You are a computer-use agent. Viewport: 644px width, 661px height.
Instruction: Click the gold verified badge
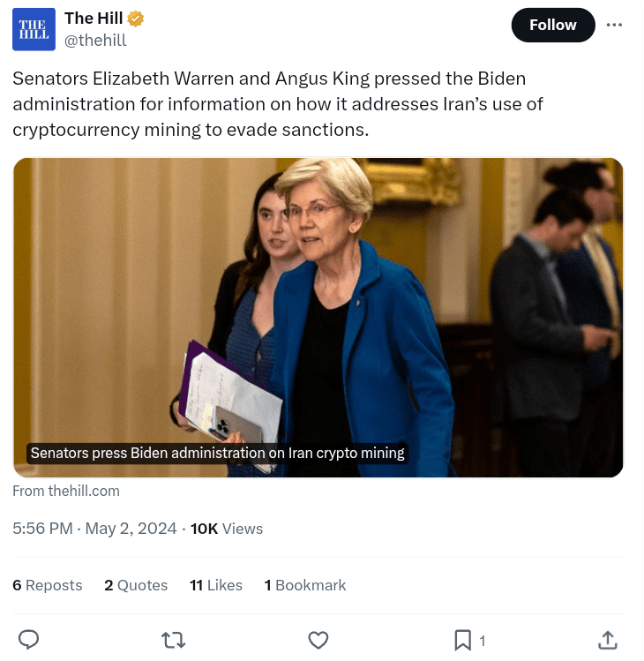(136, 19)
